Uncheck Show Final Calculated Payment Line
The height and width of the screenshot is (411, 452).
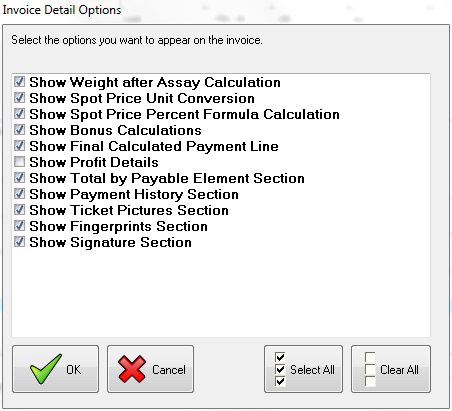pos(19,146)
